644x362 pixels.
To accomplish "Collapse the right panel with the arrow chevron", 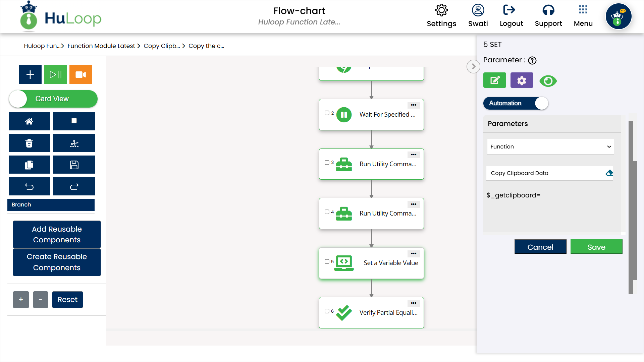I will click(x=473, y=66).
